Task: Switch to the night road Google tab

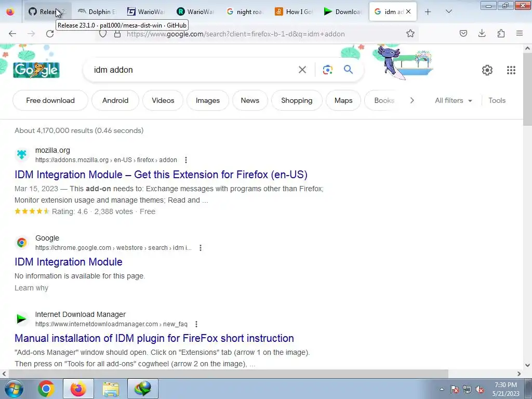Action: pos(245,11)
